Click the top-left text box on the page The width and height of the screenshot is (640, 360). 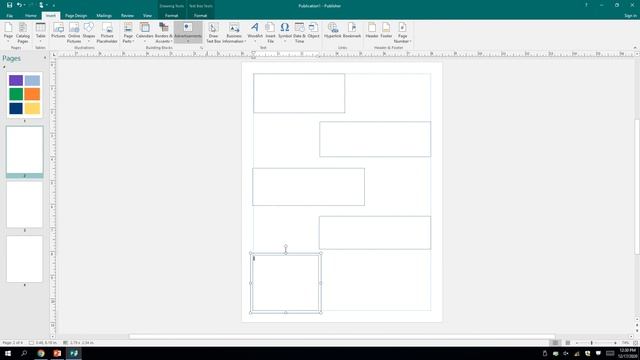point(299,93)
